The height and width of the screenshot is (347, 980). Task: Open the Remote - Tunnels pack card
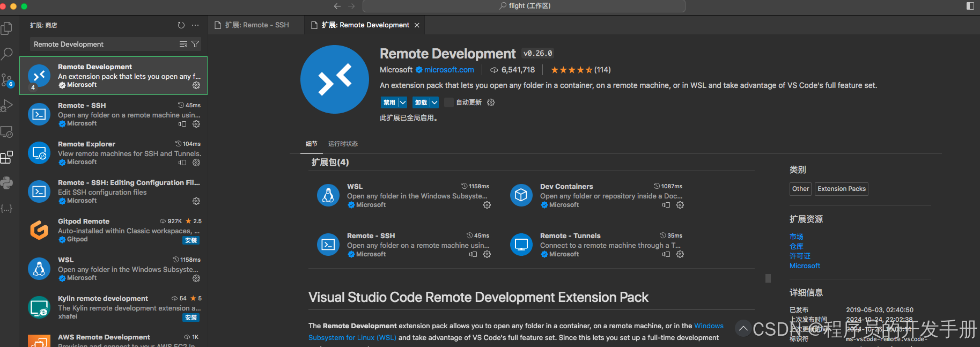pos(596,245)
